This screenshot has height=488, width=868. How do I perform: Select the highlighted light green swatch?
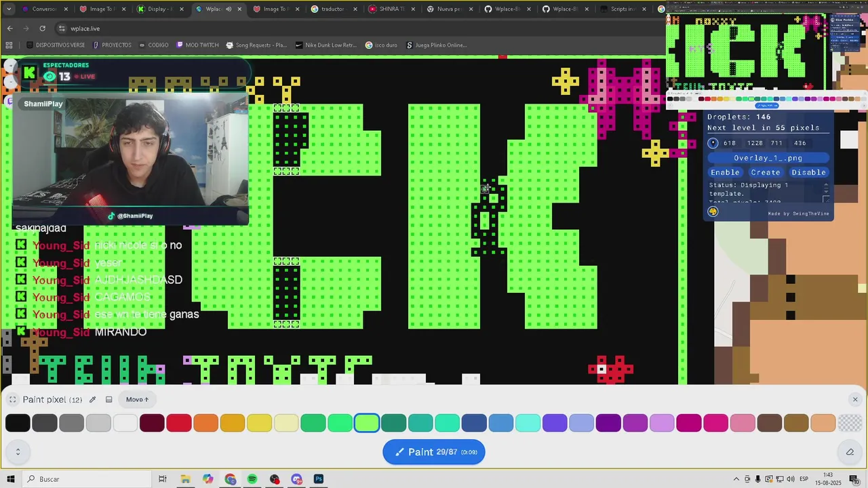(x=367, y=423)
